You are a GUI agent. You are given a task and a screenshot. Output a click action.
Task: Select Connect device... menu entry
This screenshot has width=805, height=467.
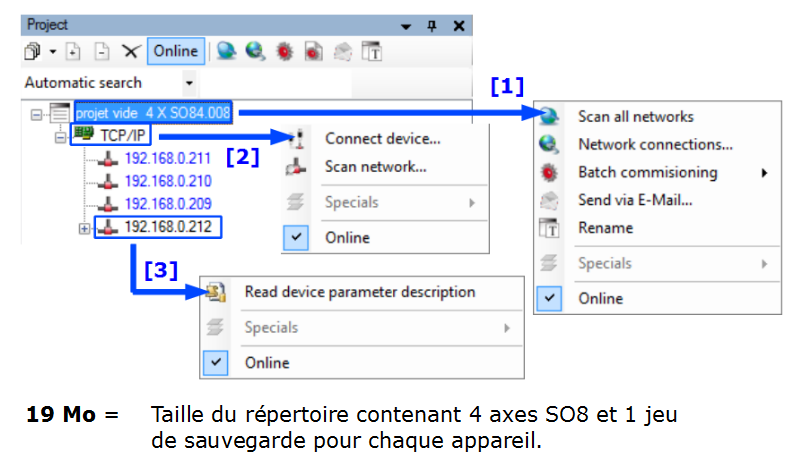click(x=382, y=139)
